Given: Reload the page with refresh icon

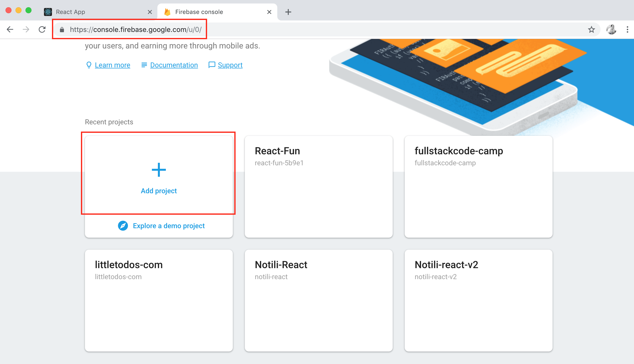Looking at the screenshot, I should tap(42, 29).
